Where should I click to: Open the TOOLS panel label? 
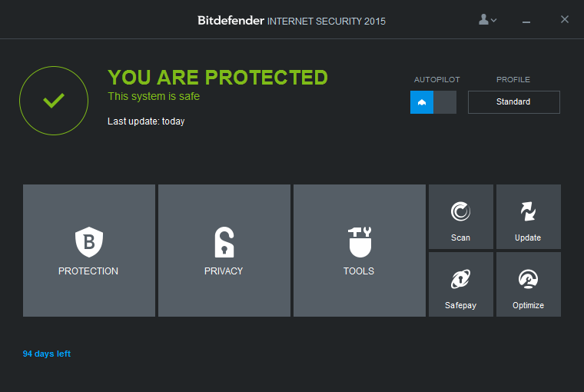click(359, 271)
